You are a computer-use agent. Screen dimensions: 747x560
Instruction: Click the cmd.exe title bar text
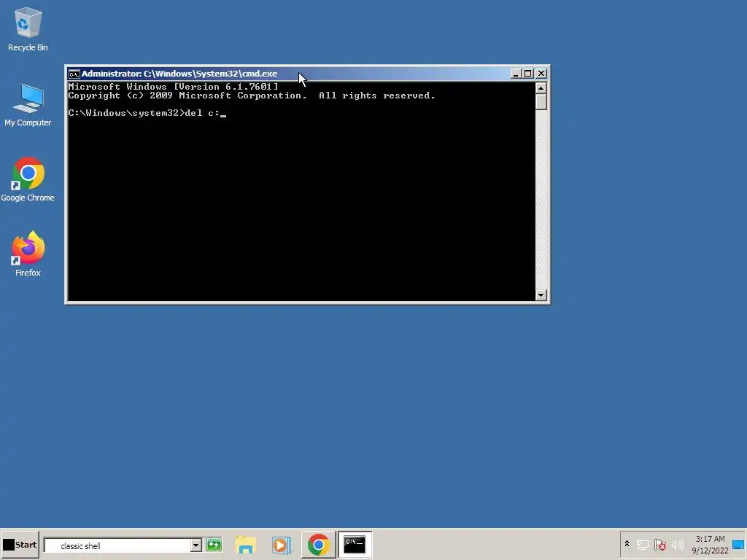click(179, 74)
